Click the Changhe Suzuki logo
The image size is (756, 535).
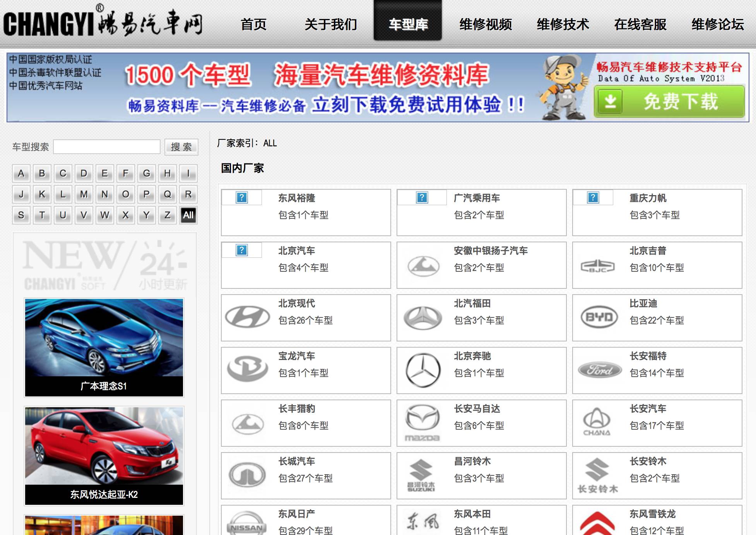point(421,475)
